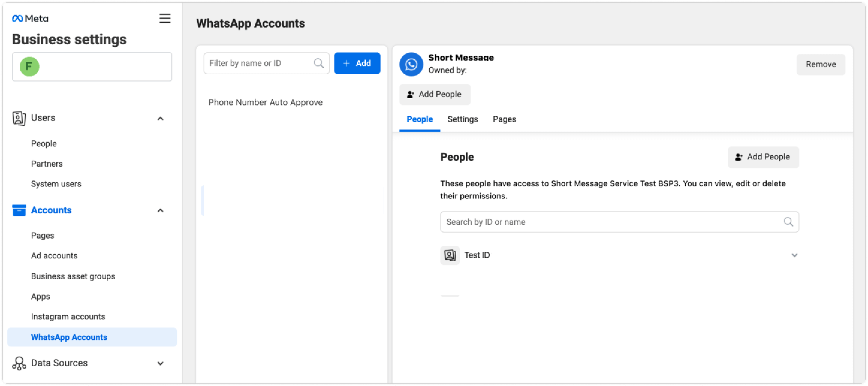This screenshot has height=386, width=868.
Task: Switch to the Settings tab
Action: click(x=462, y=119)
